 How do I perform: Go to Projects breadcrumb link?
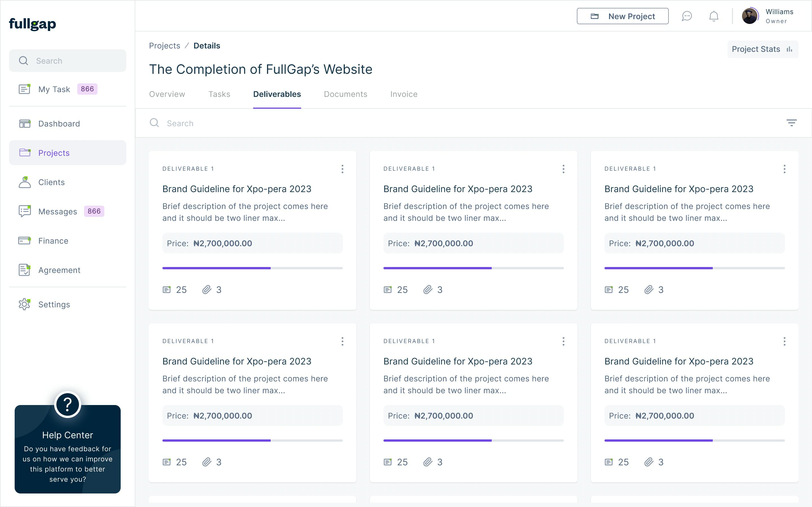pyautogui.click(x=164, y=46)
